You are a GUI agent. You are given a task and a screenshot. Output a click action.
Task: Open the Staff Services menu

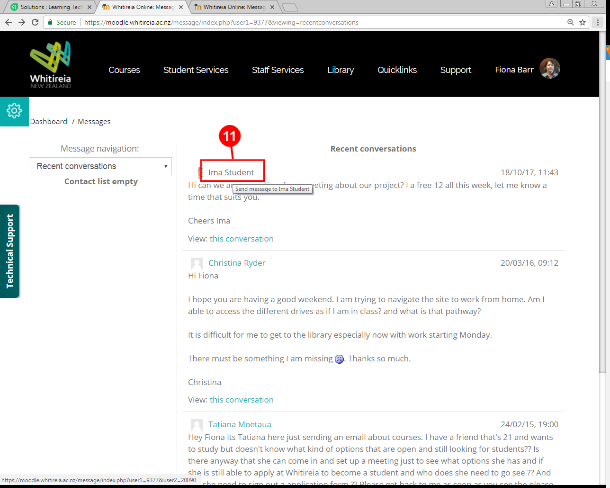[278, 70]
